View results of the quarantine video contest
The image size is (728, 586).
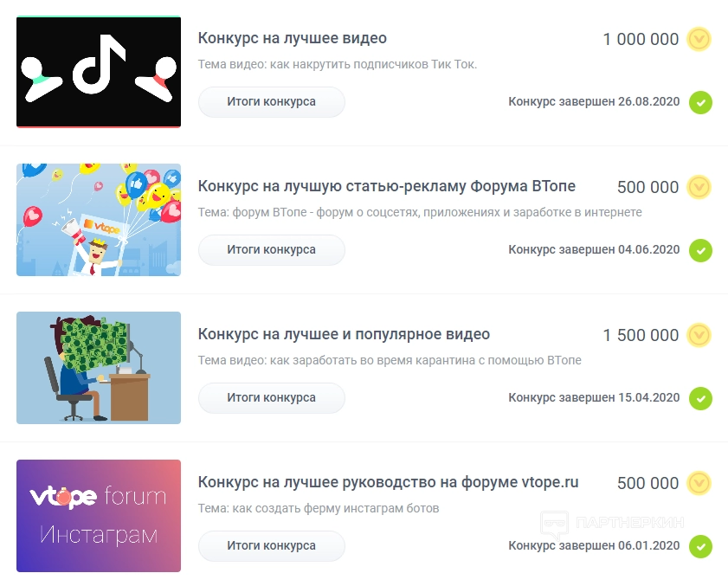[x=272, y=398]
